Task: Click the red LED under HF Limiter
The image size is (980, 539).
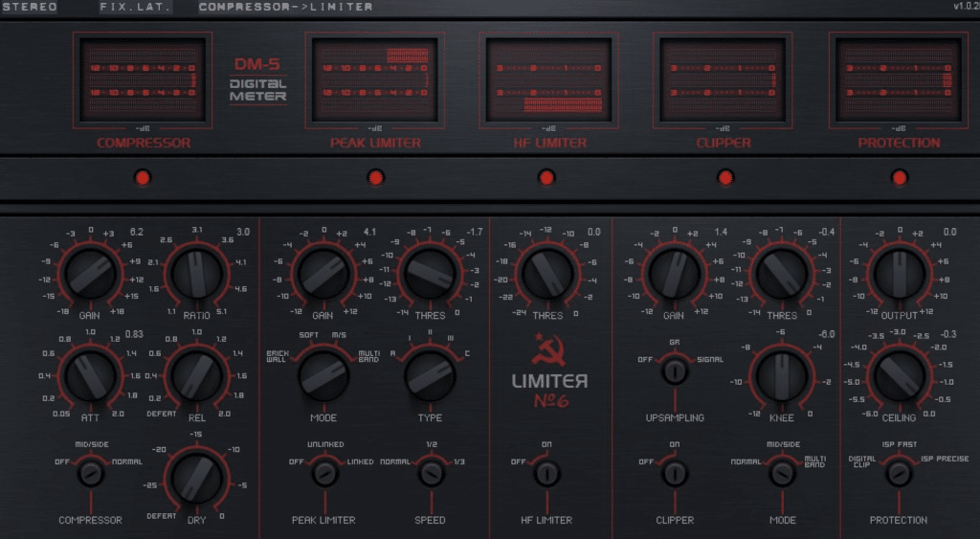Action: 546,177
